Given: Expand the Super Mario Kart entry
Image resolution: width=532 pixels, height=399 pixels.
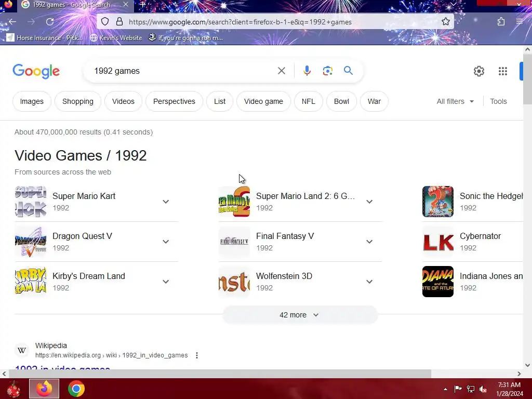Looking at the screenshot, I should [166, 202].
